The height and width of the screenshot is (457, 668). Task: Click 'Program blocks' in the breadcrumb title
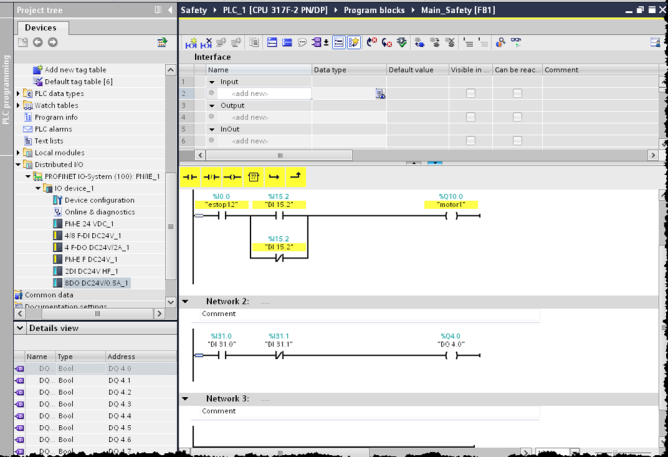374,10
